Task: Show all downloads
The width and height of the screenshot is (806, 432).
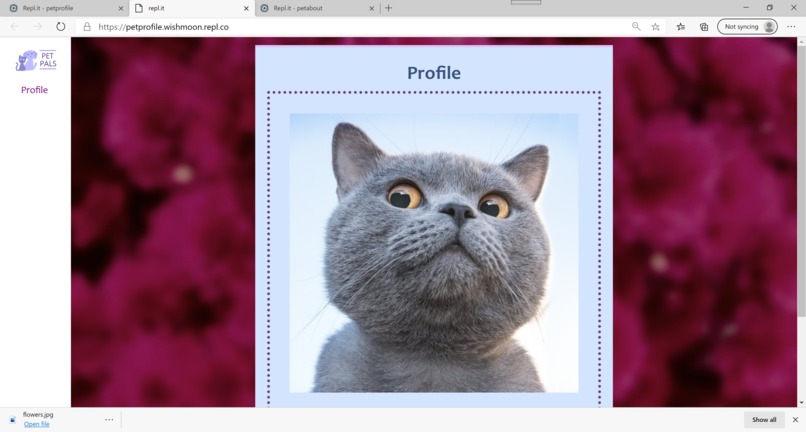Action: click(x=764, y=420)
